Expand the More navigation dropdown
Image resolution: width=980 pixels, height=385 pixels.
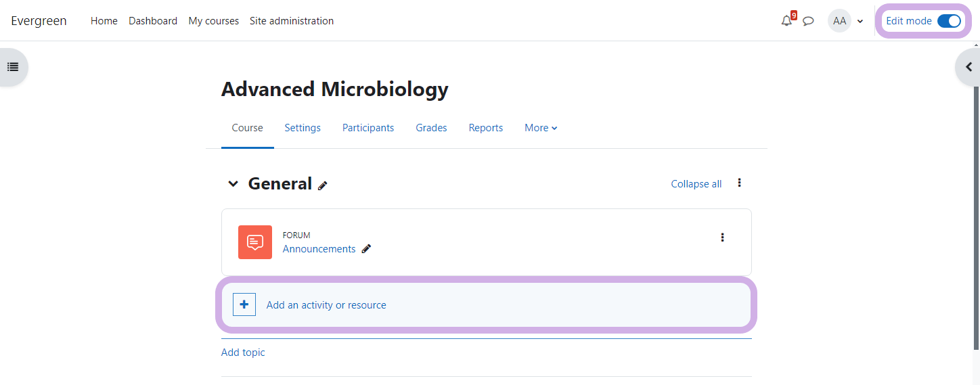click(541, 128)
